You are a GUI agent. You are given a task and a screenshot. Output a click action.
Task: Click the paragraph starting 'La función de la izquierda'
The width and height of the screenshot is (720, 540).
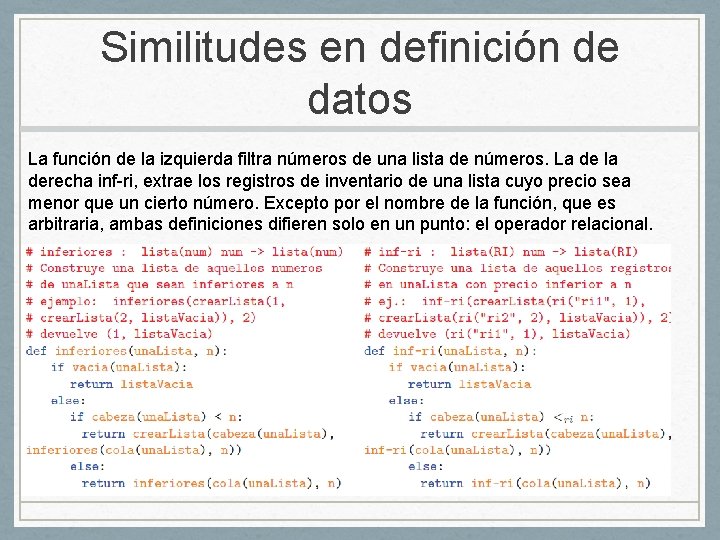pos(340,191)
